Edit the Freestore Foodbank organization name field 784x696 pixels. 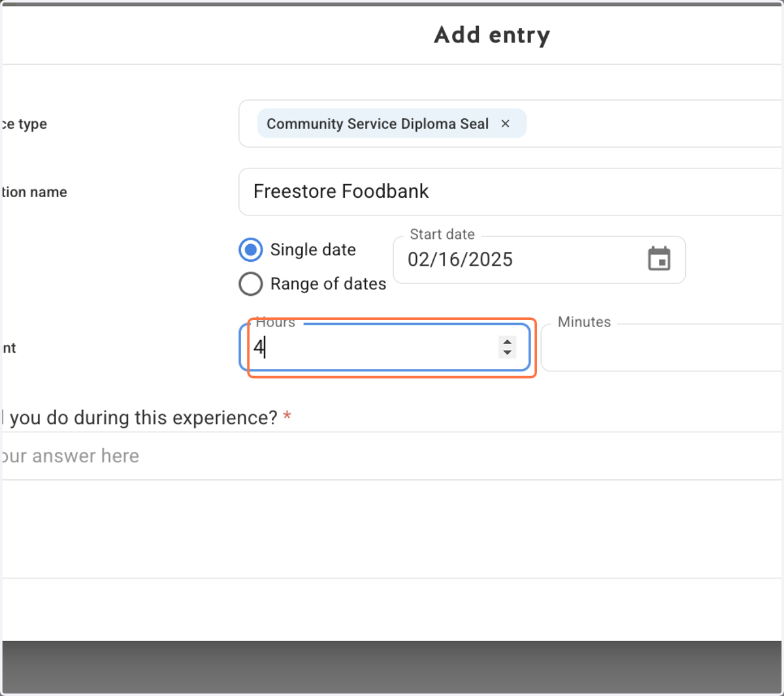pyautogui.click(x=511, y=191)
